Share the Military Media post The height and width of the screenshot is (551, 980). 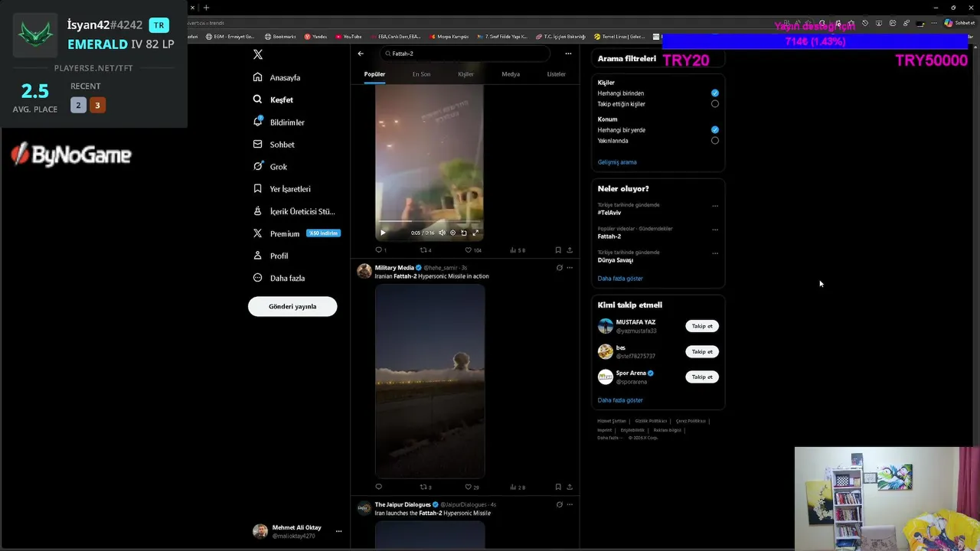(x=570, y=487)
